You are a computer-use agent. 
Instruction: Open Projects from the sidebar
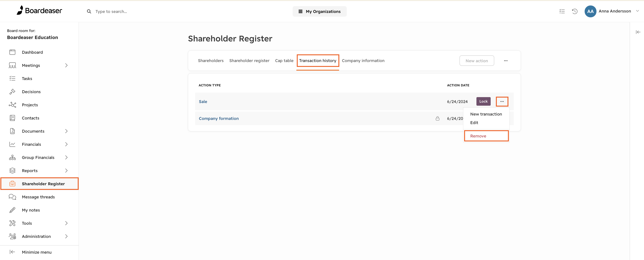(x=30, y=105)
